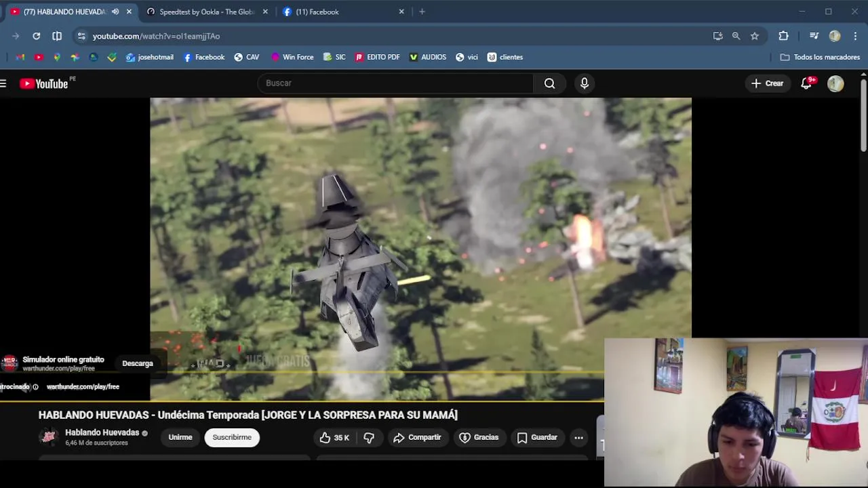Open a new browser tab

(x=422, y=12)
